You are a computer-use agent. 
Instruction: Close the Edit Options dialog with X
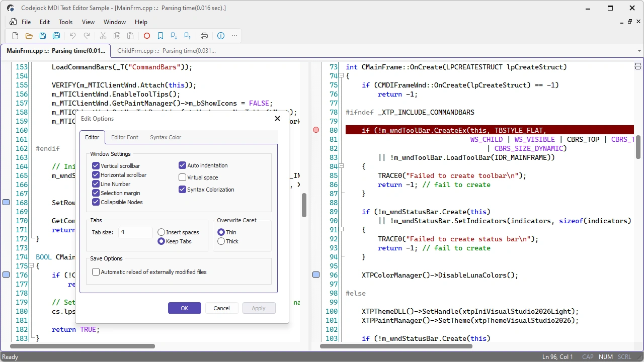tap(277, 119)
